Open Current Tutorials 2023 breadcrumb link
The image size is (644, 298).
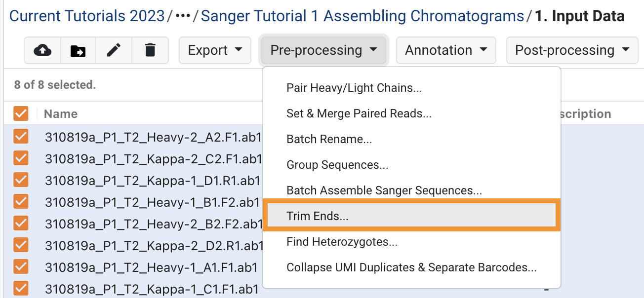click(x=87, y=16)
